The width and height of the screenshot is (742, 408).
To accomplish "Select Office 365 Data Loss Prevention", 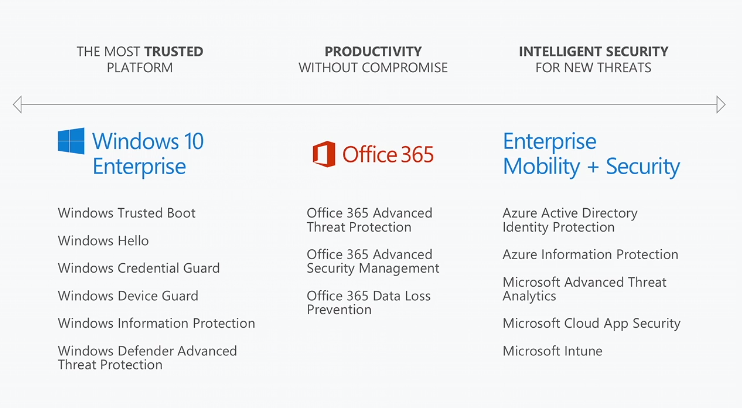I will click(369, 303).
